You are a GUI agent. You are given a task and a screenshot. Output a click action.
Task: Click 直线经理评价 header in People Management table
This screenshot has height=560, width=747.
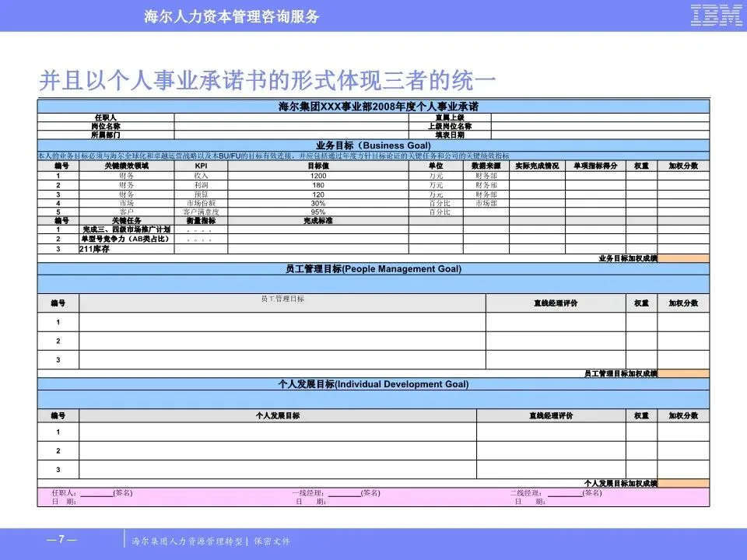click(x=556, y=303)
